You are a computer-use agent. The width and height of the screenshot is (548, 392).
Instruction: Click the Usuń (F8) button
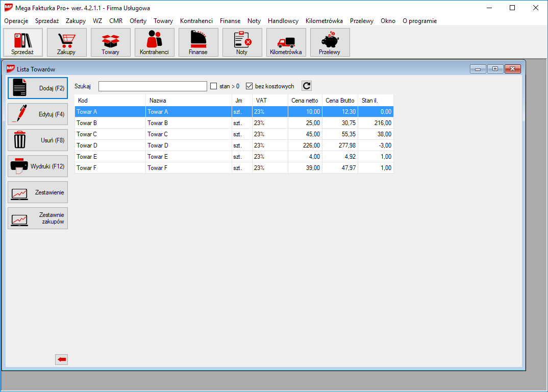pyautogui.click(x=38, y=140)
